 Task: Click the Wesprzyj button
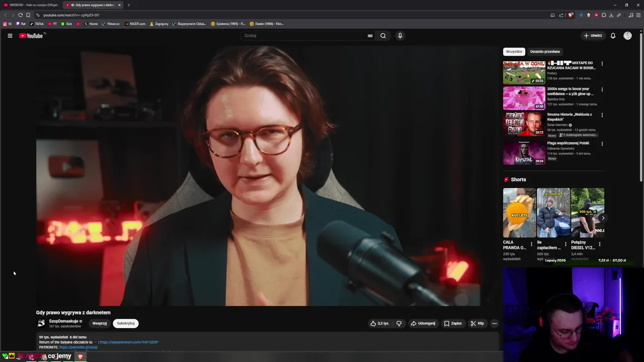click(x=100, y=323)
